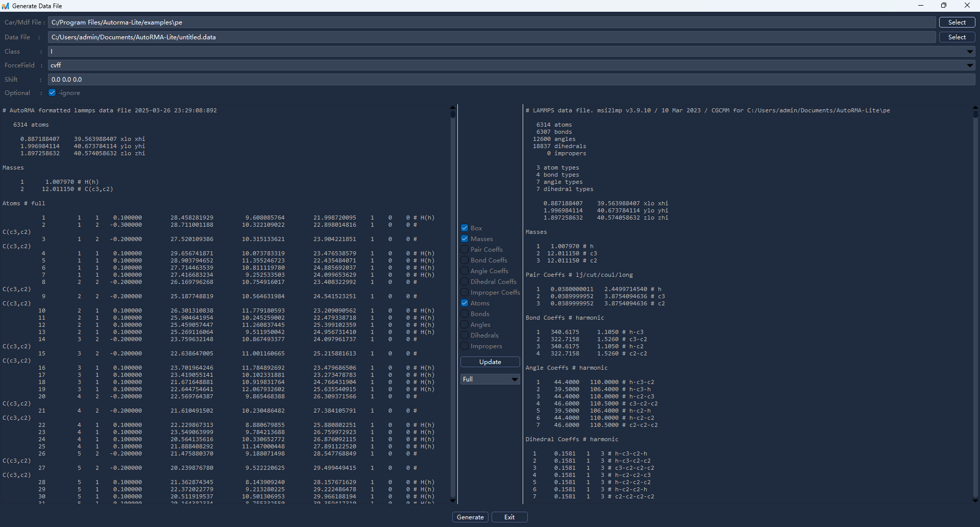Uncheck the Box checkbox

[x=464, y=228]
